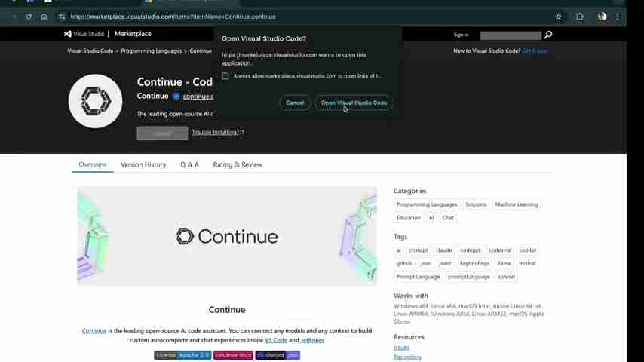Select the llama tag
This screenshot has width=644, height=362.
click(504, 263)
